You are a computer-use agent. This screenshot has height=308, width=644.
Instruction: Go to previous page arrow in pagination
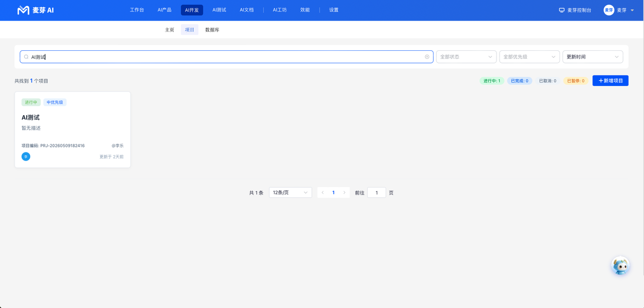[323, 192]
